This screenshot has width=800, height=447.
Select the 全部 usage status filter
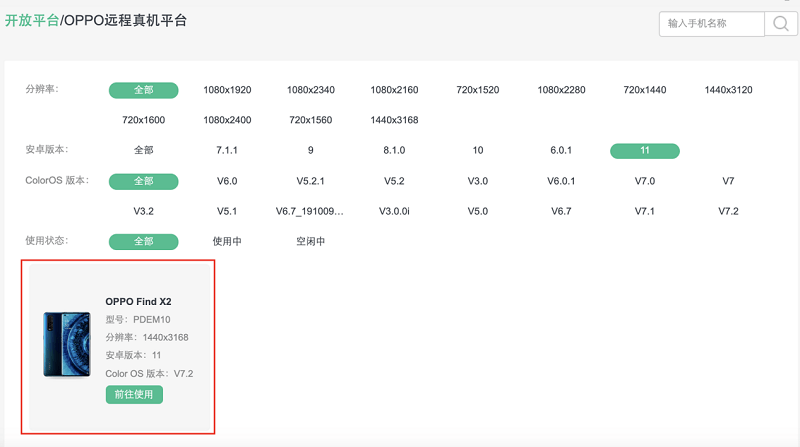pos(143,242)
